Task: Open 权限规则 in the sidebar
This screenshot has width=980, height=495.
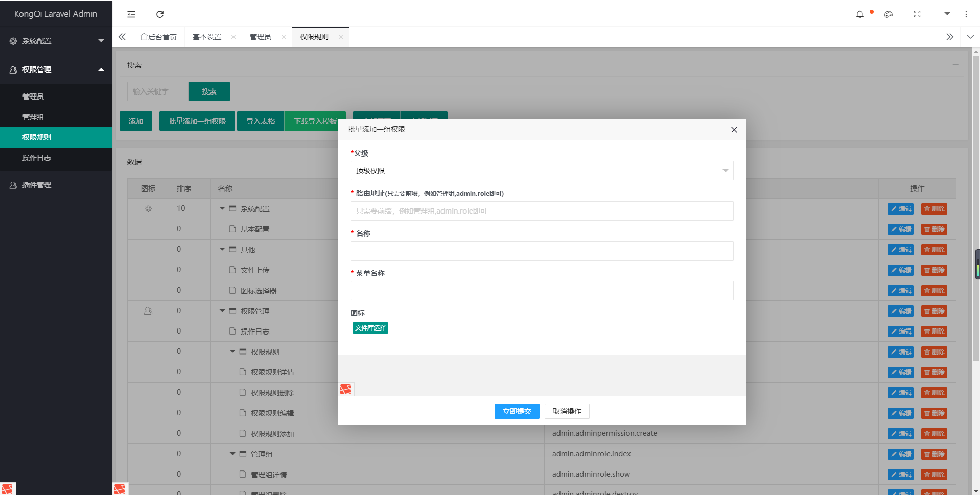Action: [56, 137]
